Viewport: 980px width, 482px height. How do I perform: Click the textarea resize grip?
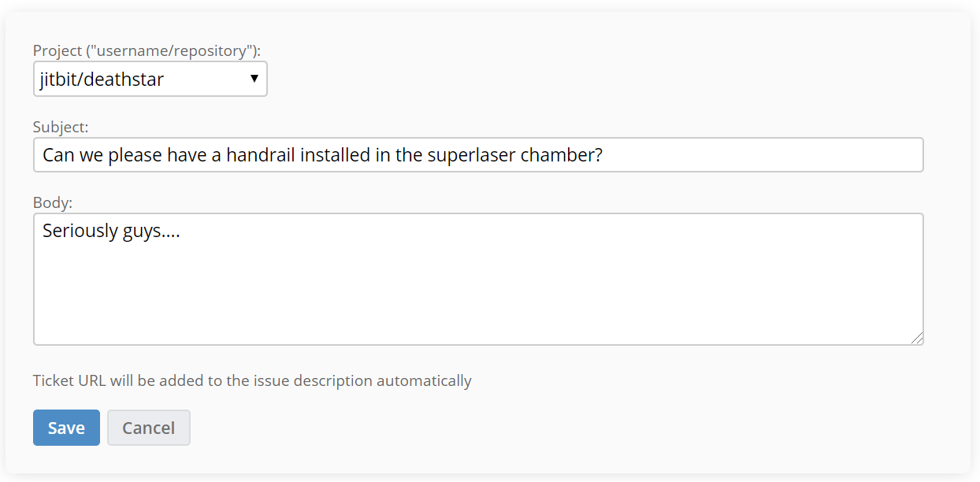[918, 339]
